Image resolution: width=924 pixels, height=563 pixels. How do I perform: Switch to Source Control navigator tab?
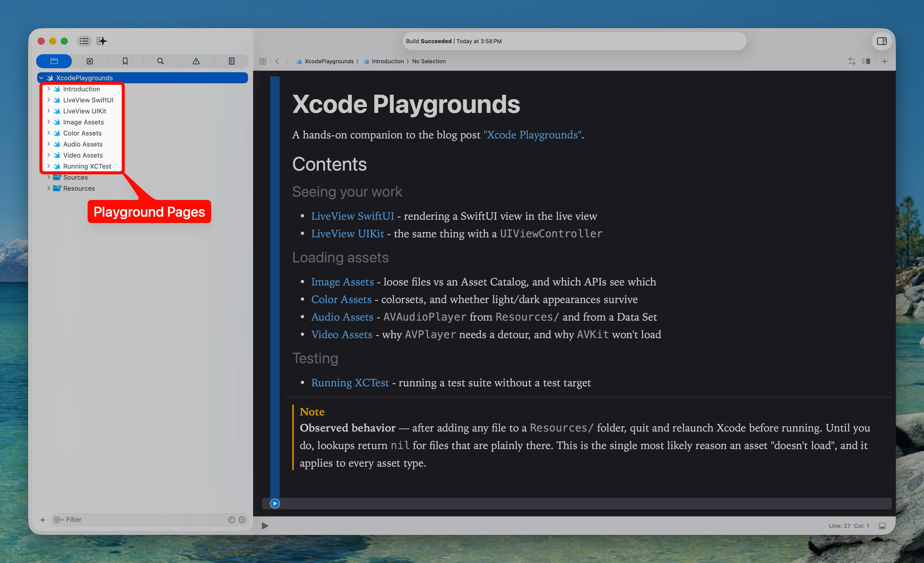[90, 61]
